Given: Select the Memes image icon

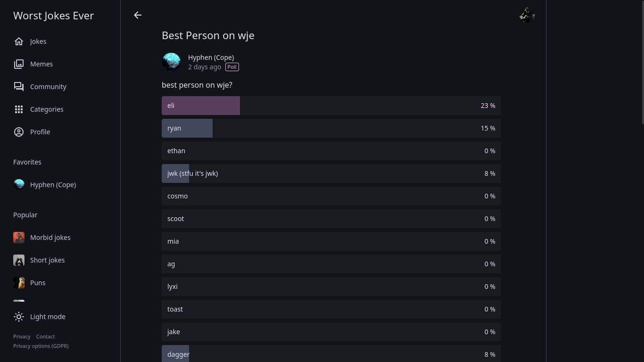Looking at the screenshot, I should click(x=19, y=64).
